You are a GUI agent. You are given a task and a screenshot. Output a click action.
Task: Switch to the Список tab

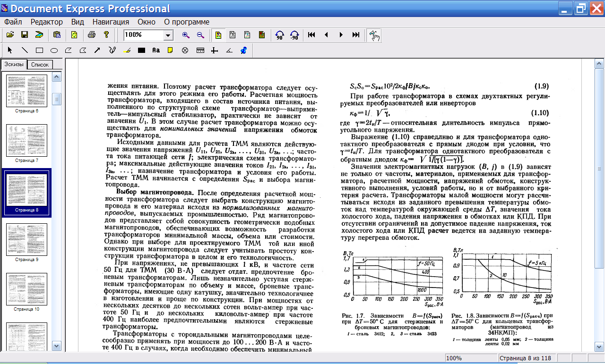pyautogui.click(x=40, y=65)
